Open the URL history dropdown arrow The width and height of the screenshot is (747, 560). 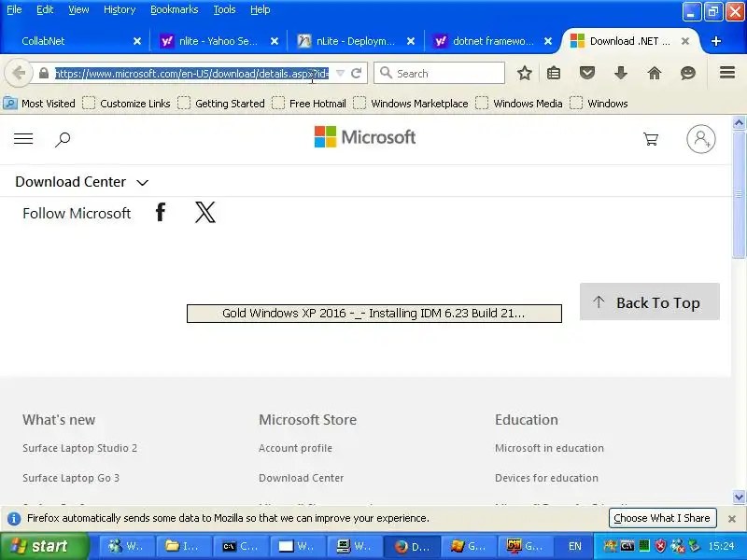point(340,74)
